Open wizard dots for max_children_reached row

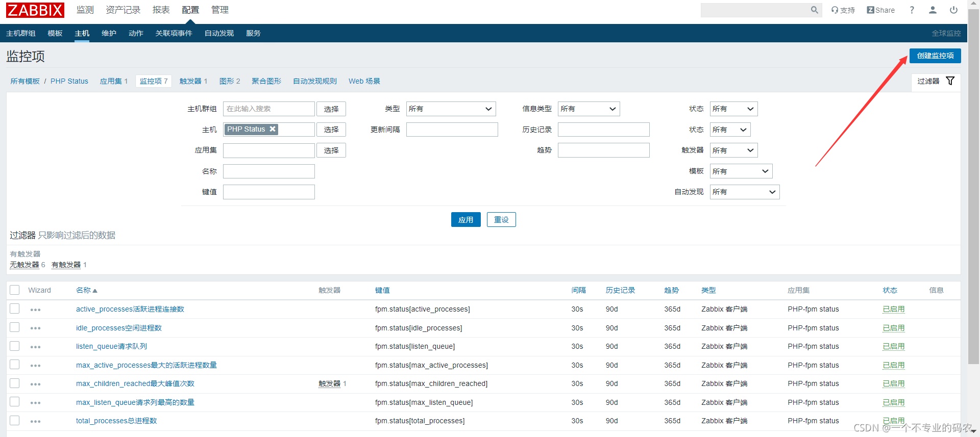(x=35, y=384)
